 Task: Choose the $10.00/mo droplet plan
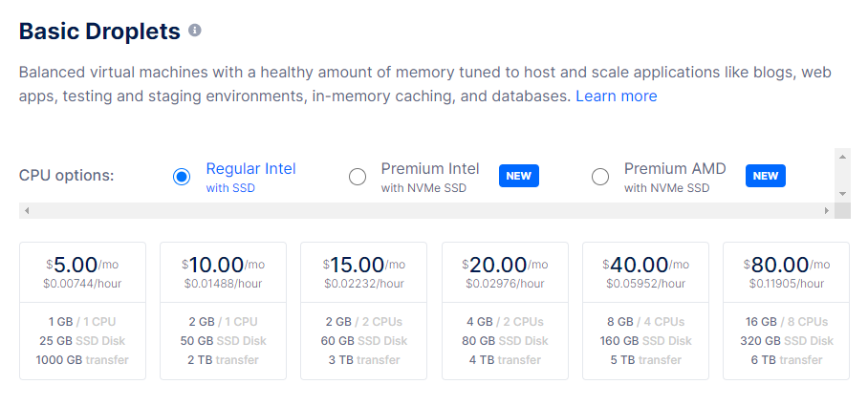pos(223,310)
